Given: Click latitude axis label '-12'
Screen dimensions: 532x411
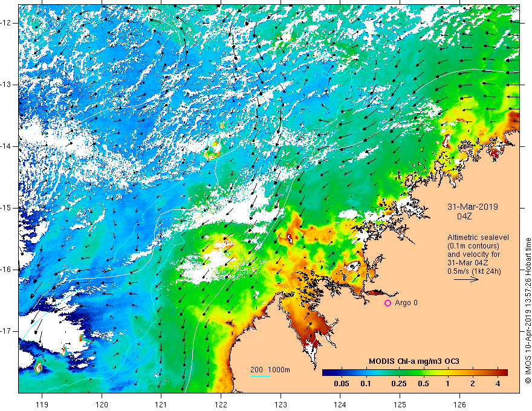Looking at the screenshot, I should pyautogui.click(x=7, y=23).
